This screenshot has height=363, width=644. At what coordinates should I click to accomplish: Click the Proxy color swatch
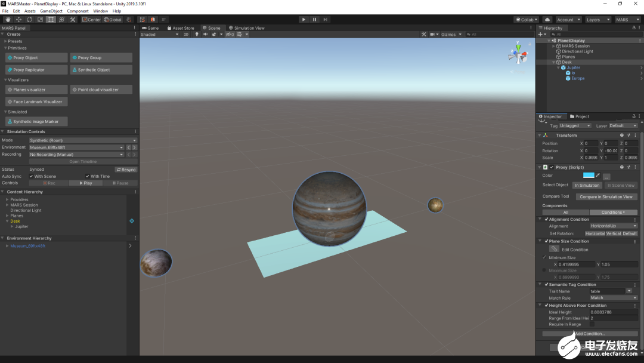[589, 176]
